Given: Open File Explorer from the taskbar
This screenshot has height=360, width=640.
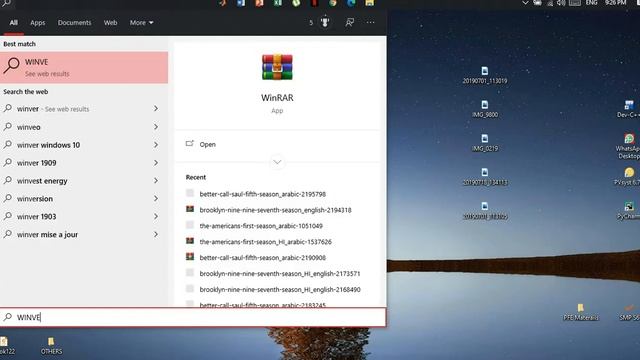Looking at the screenshot, I should tap(369, 3).
